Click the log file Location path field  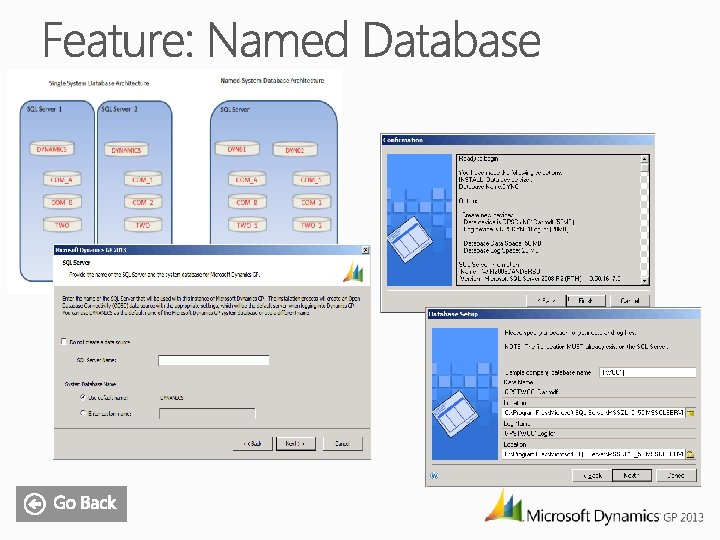[x=593, y=454]
